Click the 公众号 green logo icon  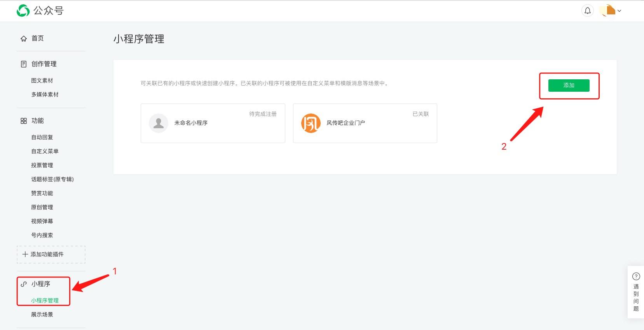pyautogui.click(x=23, y=10)
